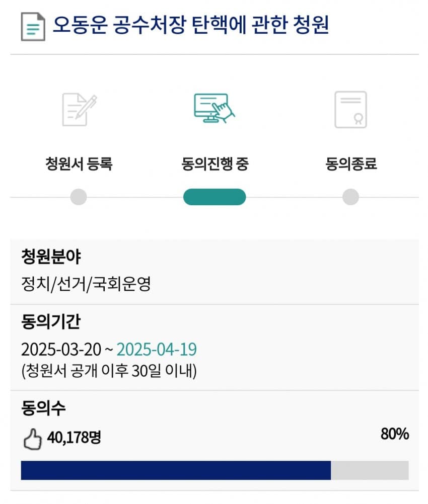
Task: Select the 동의종료 step label
Action: click(x=351, y=164)
